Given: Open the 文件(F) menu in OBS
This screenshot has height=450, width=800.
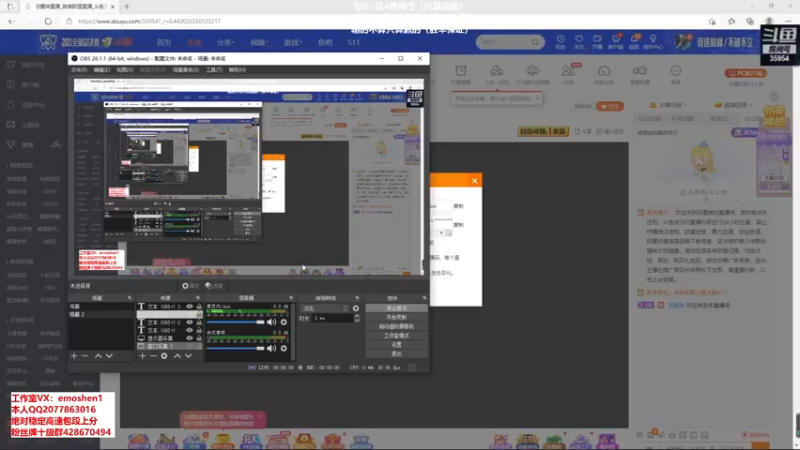Looking at the screenshot, I should (x=79, y=70).
